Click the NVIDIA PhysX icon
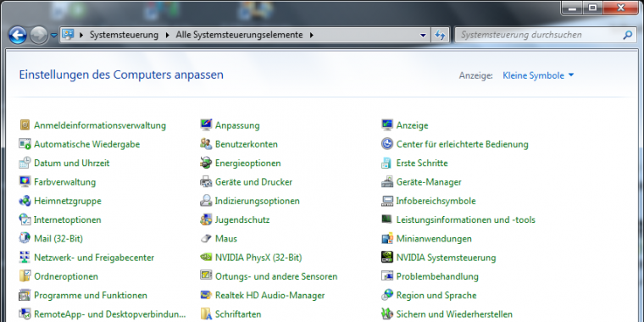The height and width of the screenshot is (322, 644). (x=206, y=257)
